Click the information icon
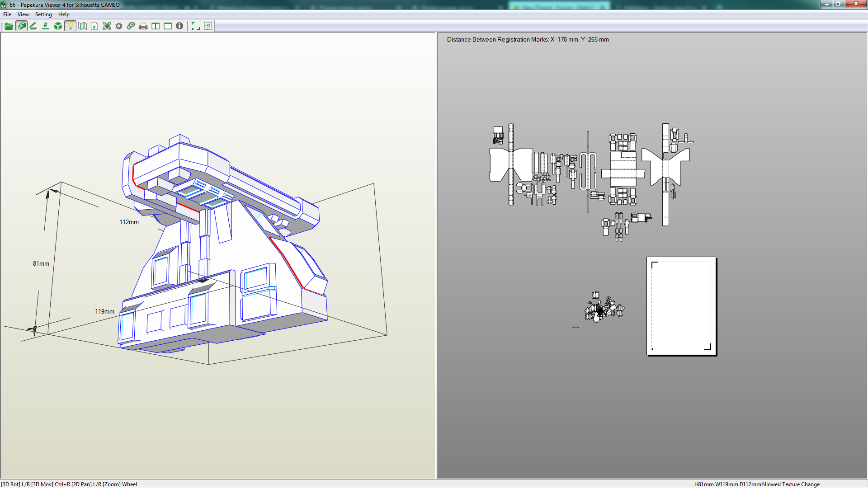The height and width of the screenshot is (488, 868). [179, 26]
